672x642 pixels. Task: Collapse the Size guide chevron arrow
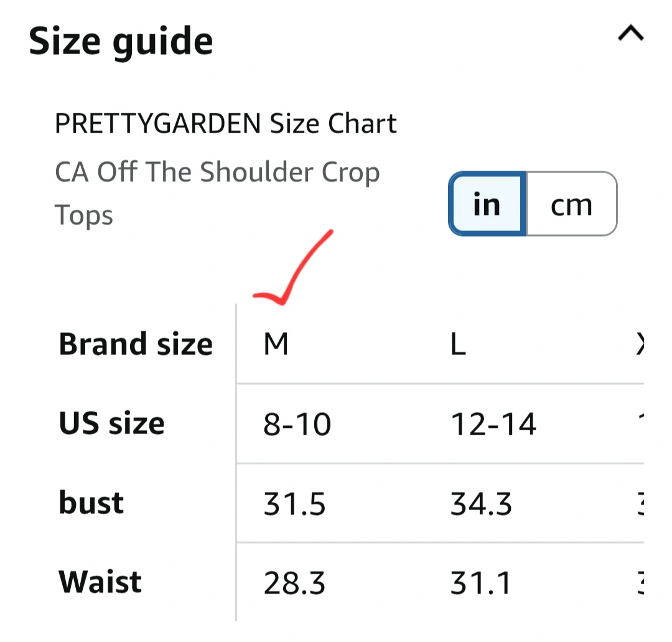coord(630,34)
